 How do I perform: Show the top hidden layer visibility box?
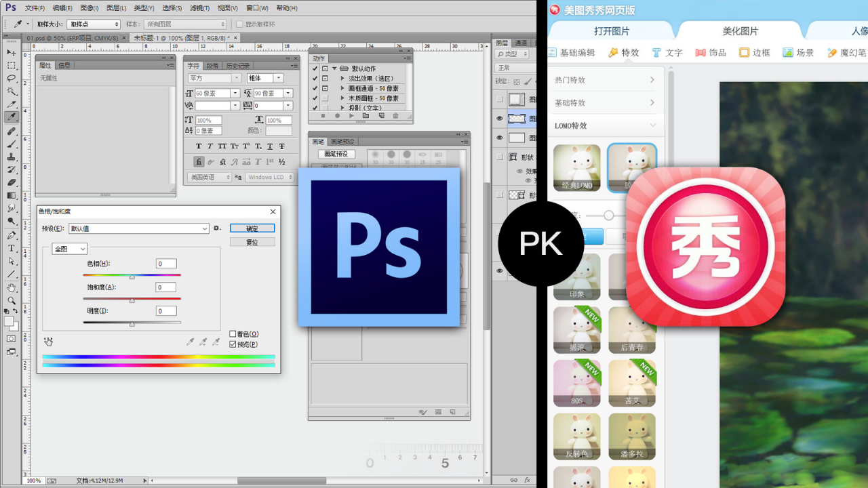coord(500,99)
